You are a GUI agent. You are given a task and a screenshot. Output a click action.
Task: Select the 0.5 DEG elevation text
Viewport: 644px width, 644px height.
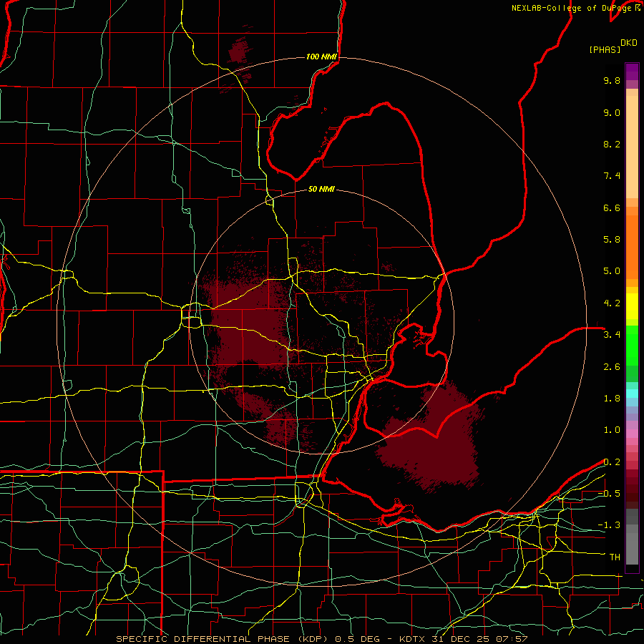click(359, 639)
